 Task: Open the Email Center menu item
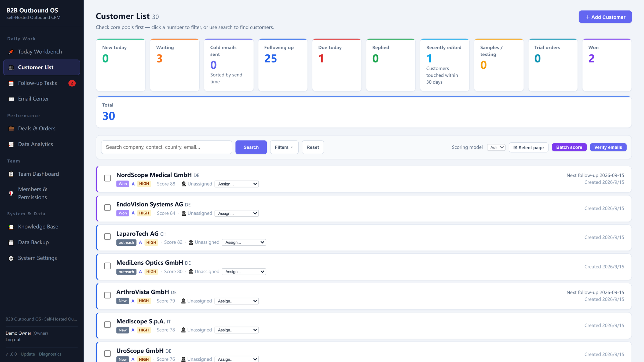click(x=42, y=99)
